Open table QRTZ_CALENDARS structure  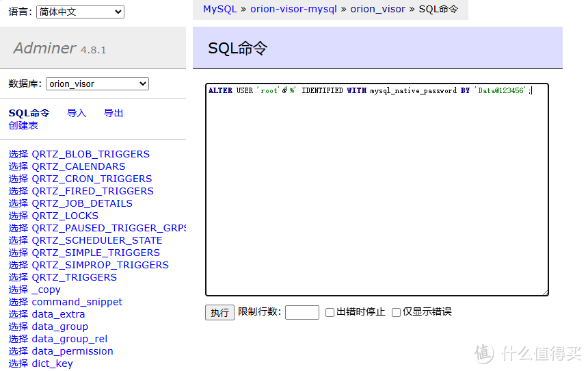(79, 167)
